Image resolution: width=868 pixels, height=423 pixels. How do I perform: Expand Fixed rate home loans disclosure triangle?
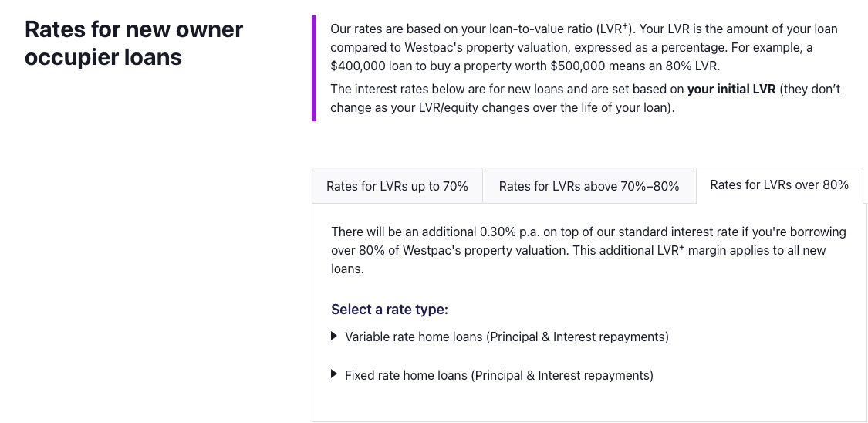pyautogui.click(x=334, y=375)
